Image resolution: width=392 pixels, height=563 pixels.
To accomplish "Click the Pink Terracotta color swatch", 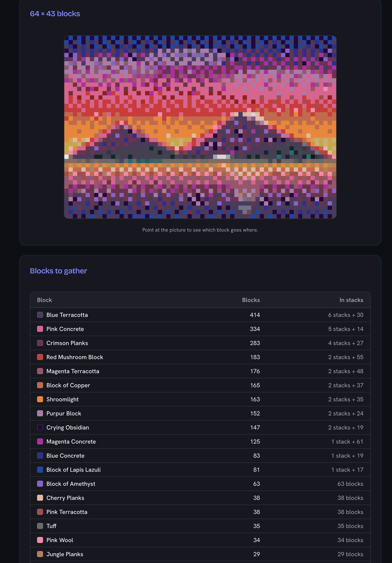I will [40, 512].
